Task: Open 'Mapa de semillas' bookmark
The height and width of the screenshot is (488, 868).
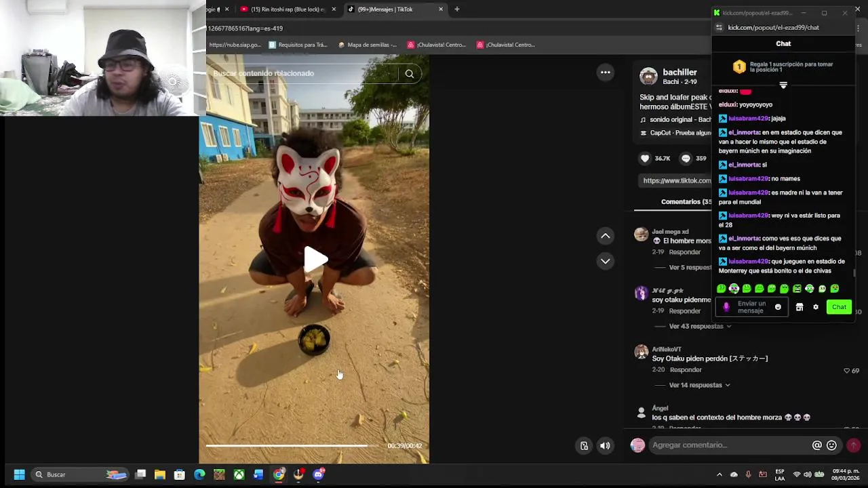Action: (x=368, y=45)
